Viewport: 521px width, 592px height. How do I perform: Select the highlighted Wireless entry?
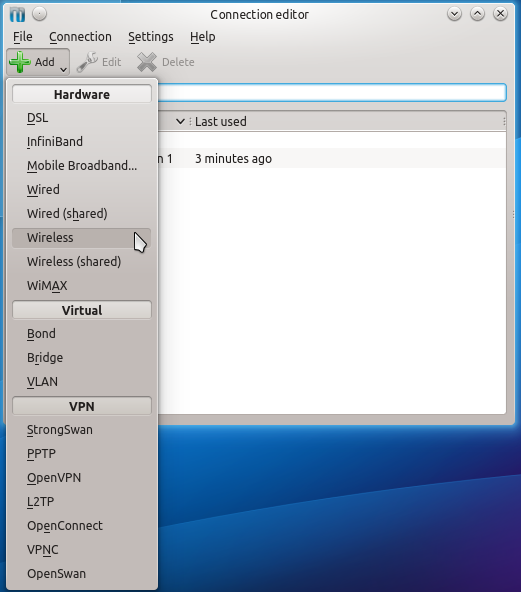pos(82,238)
